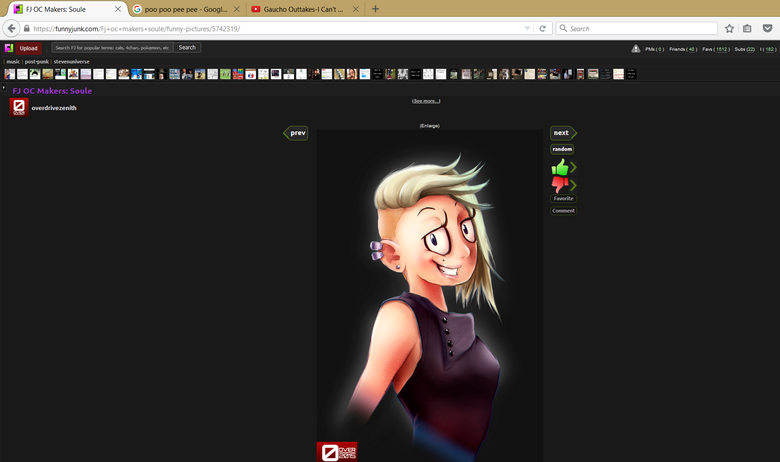Click the browser reload icon
Viewport: 780px width, 462px height.
[542, 28]
